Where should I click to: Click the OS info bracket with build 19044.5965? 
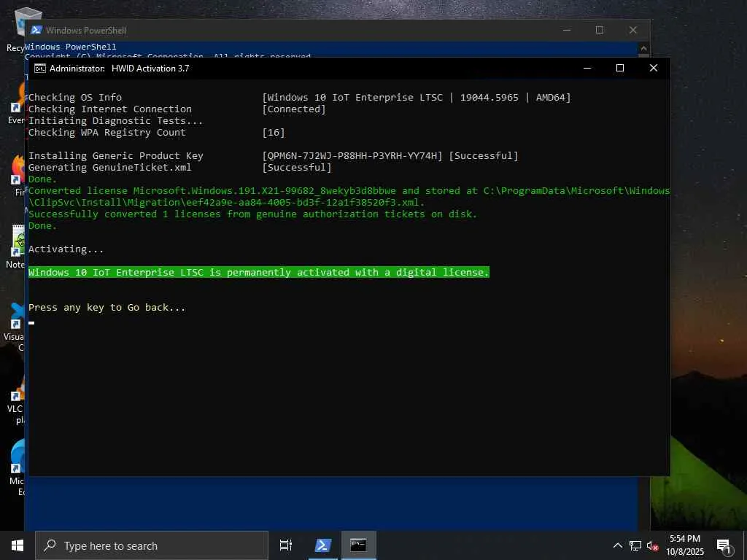417,98
